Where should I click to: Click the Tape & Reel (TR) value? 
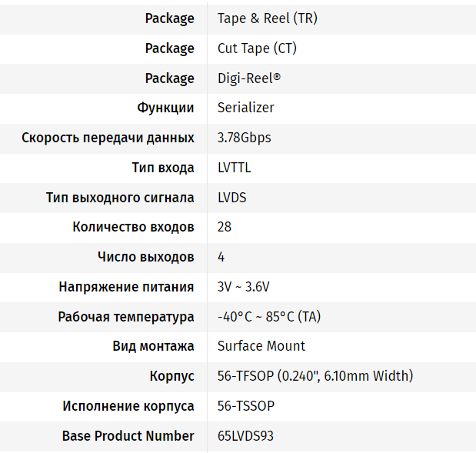point(267,18)
